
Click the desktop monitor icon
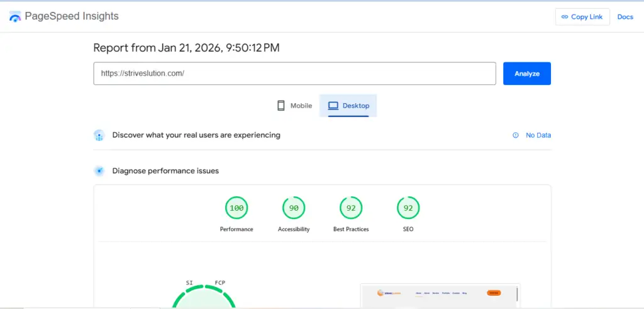click(333, 106)
